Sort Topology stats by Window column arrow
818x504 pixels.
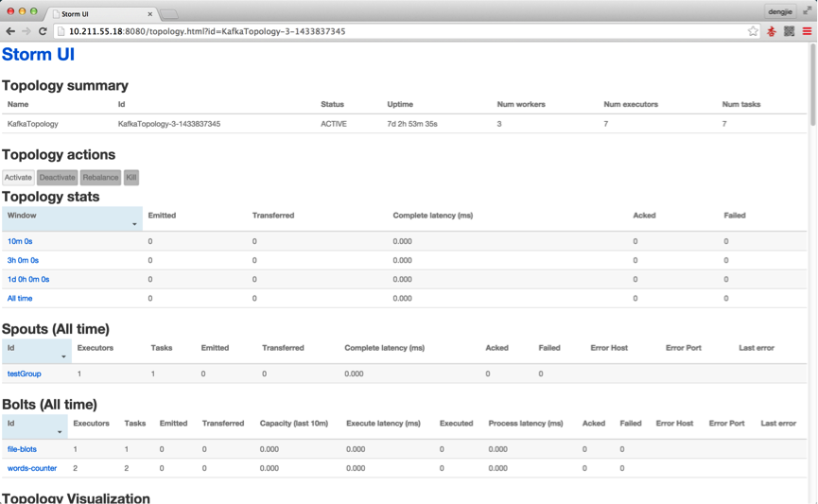134,224
